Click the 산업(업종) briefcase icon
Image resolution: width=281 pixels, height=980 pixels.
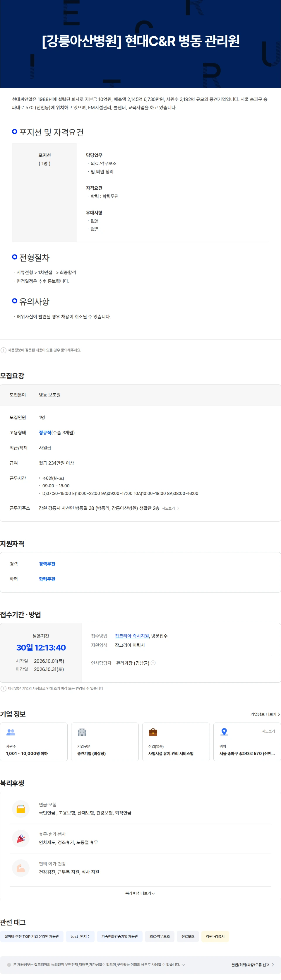(x=153, y=732)
